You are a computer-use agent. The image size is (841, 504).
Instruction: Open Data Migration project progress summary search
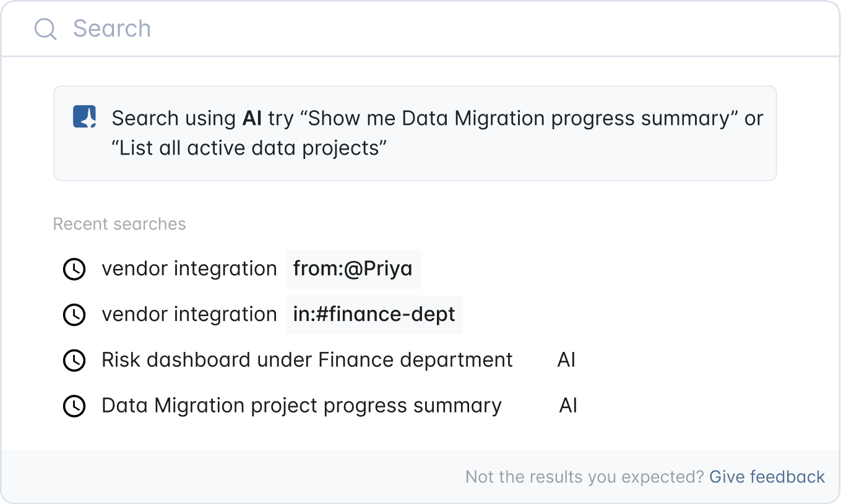pos(301,406)
